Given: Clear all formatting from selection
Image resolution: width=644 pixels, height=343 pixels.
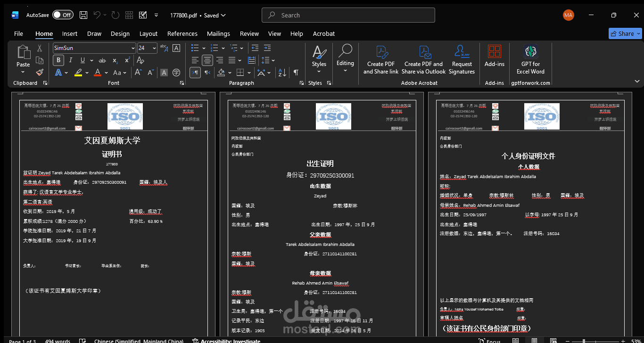Looking at the screenshot, I should pyautogui.click(x=140, y=60).
